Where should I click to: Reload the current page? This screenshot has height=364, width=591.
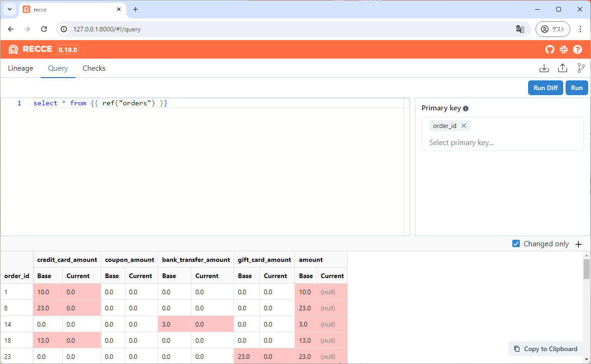point(44,29)
